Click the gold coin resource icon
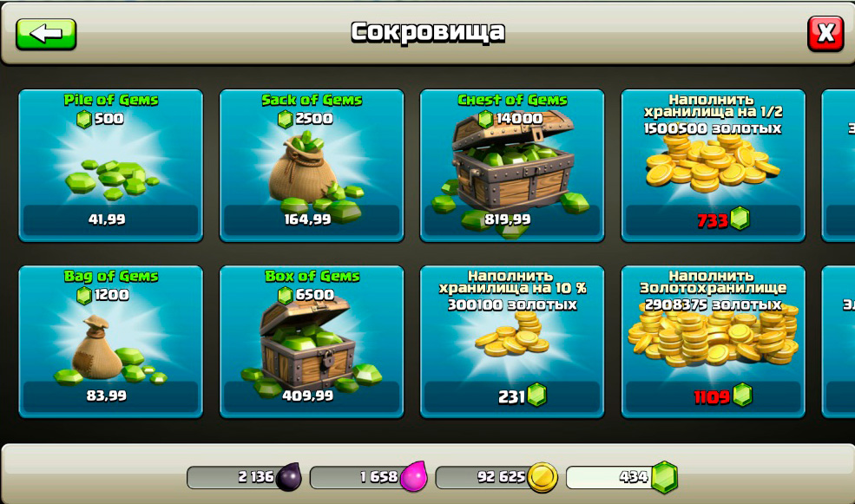Image resolution: width=855 pixels, height=504 pixels. [x=543, y=477]
